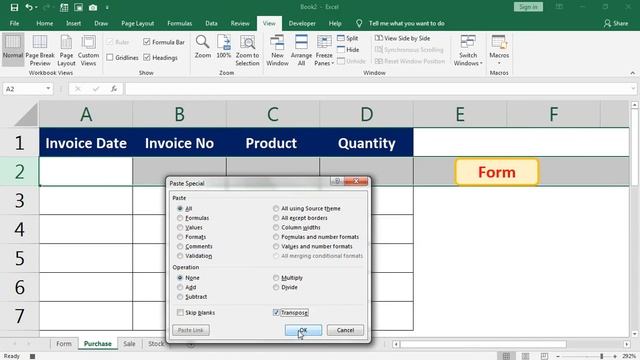This screenshot has height=360, width=640.
Task: Cancel the Paste Special dialog
Action: pos(345,330)
